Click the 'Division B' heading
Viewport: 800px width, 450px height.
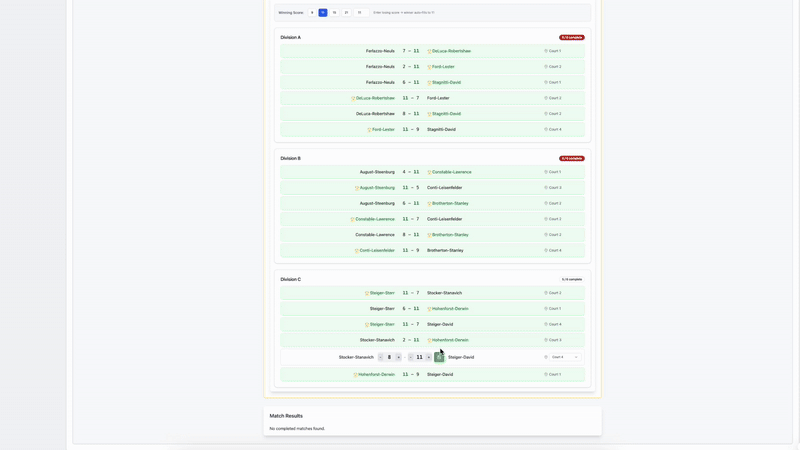(290, 158)
